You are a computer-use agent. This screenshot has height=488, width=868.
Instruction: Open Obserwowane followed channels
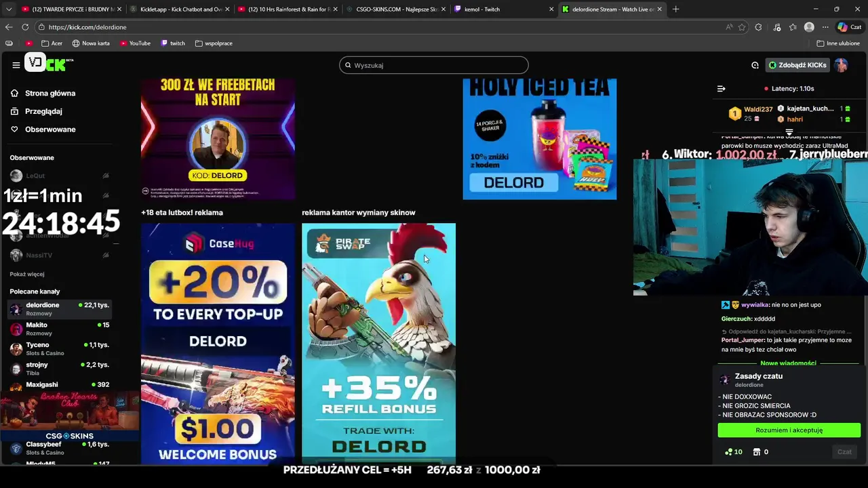tap(43, 129)
